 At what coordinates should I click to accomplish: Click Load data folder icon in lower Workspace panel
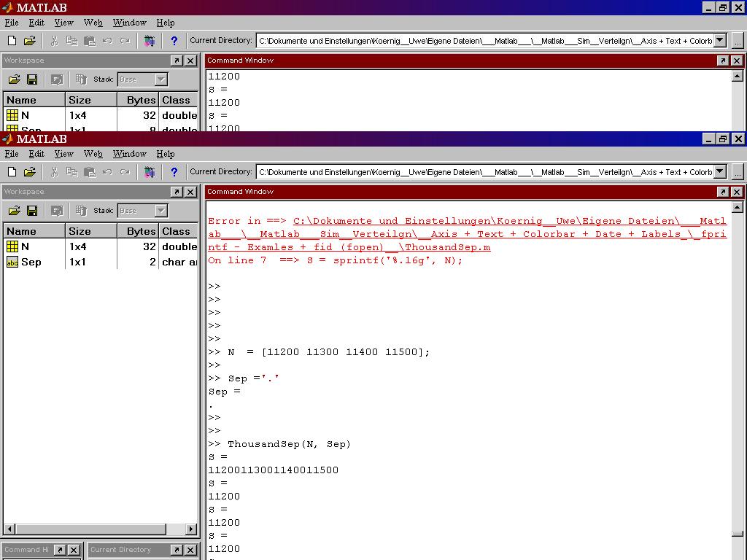point(14,211)
